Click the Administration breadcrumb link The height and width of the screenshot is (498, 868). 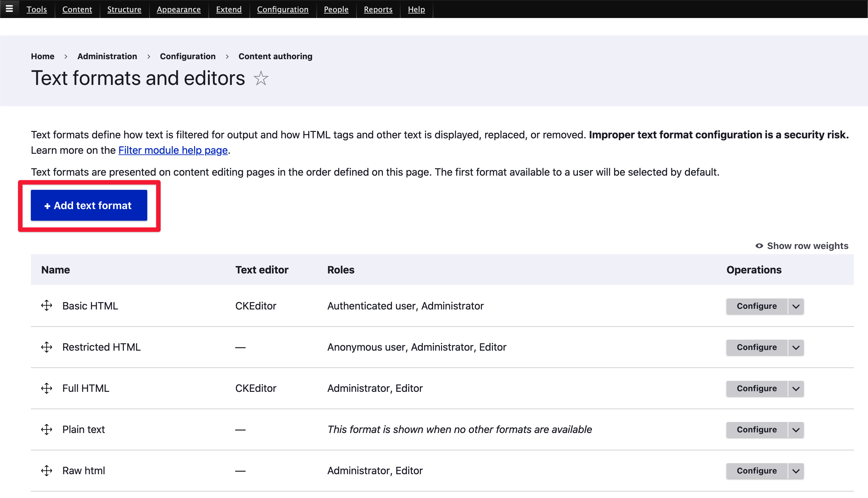point(107,56)
